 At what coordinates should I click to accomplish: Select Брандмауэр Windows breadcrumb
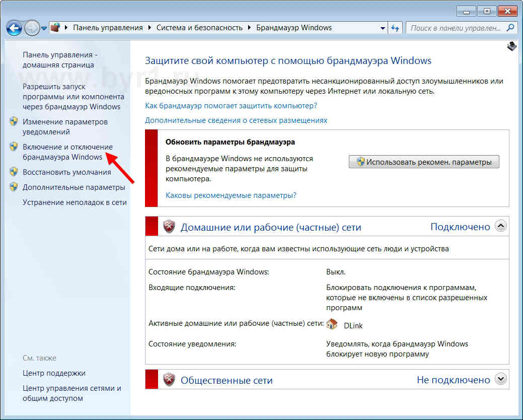(294, 28)
